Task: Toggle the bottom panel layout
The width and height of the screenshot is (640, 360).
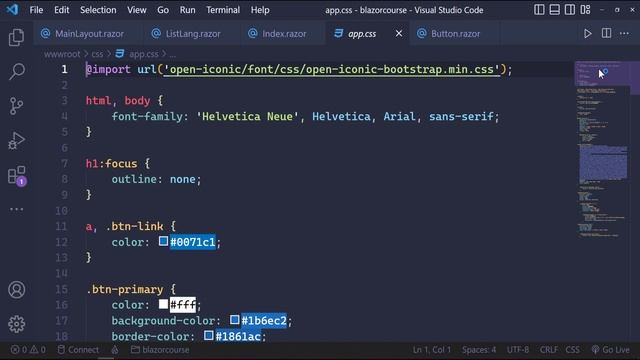Action: click(x=554, y=9)
